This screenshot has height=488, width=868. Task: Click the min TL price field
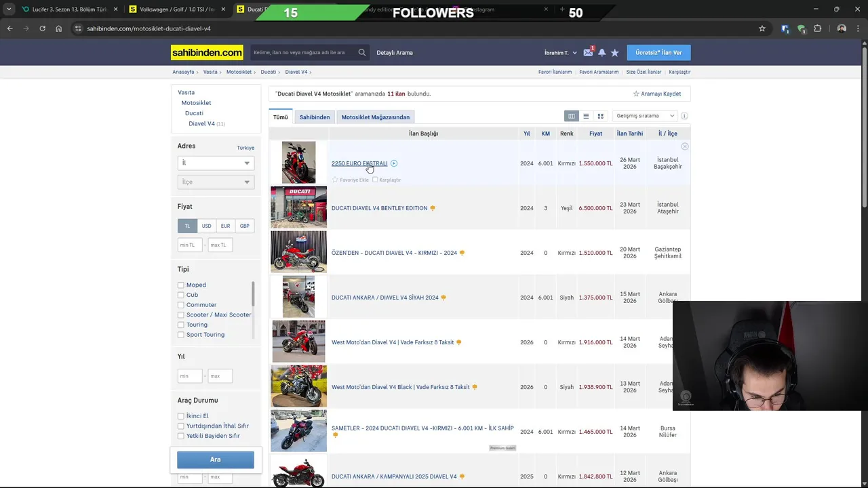coord(190,245)
